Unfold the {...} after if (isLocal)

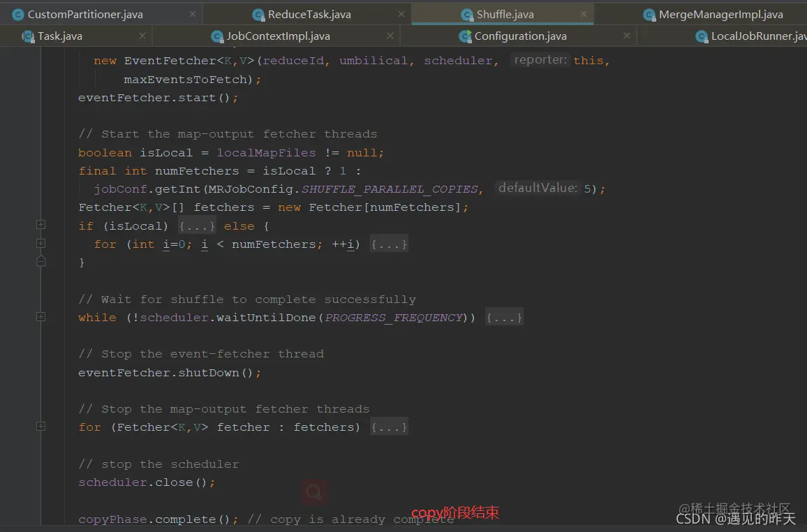(197, 226)
